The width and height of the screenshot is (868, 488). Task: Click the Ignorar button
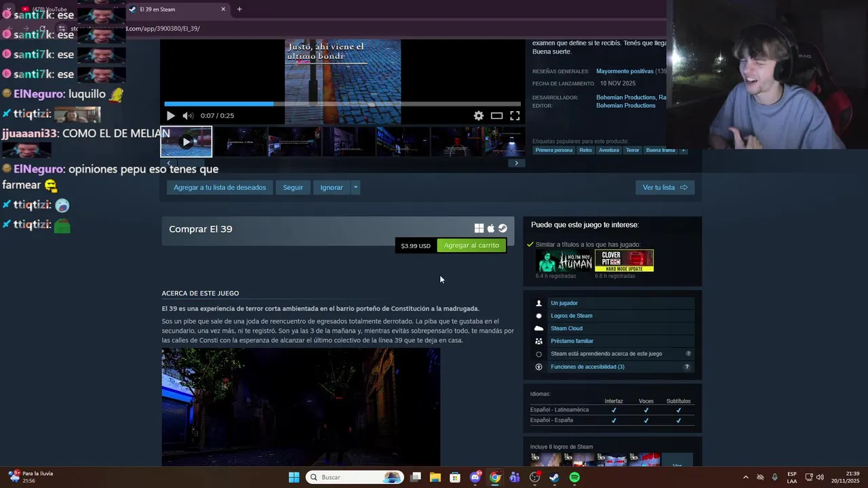tap(332, 188)
